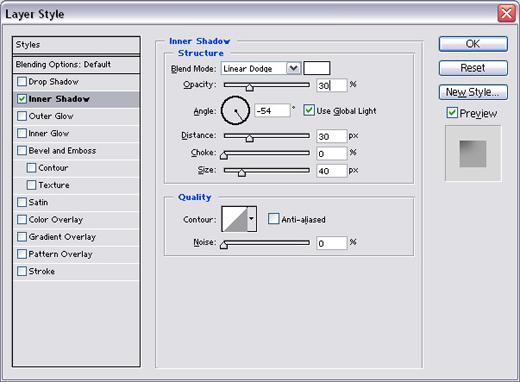The height and width of the screenshot is (382, 520).
Task: Click the Distance slider handle
Action: [x=249, y=138]
